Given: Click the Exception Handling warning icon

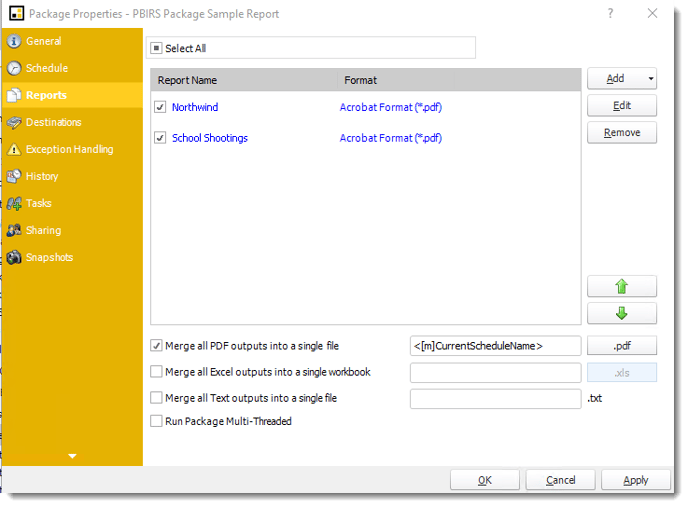Looking at the screenshot, I should [x=14, y=150].
